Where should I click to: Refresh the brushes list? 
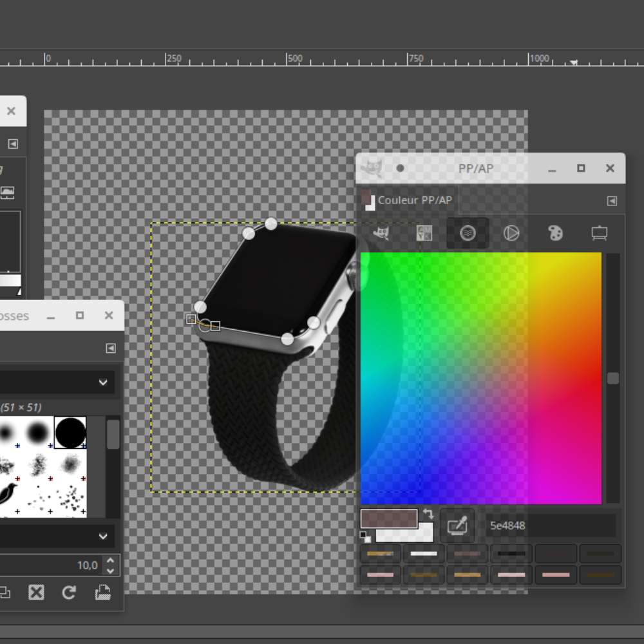69,592
